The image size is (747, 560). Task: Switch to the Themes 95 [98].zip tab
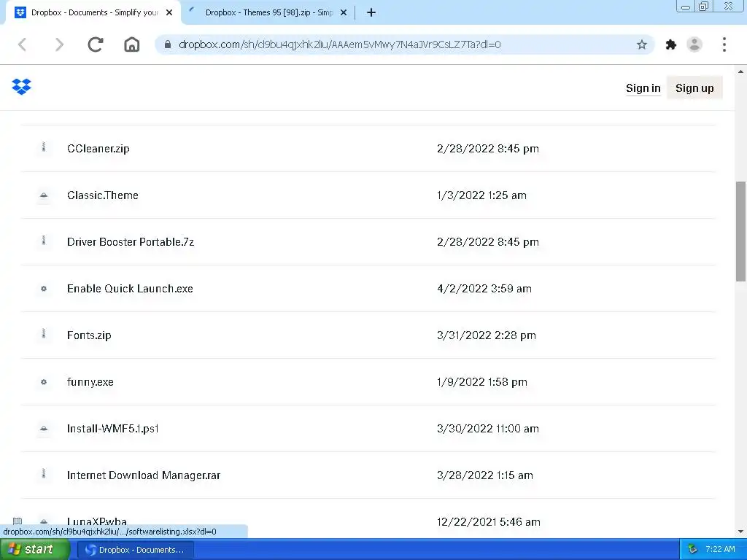point(269,12)
